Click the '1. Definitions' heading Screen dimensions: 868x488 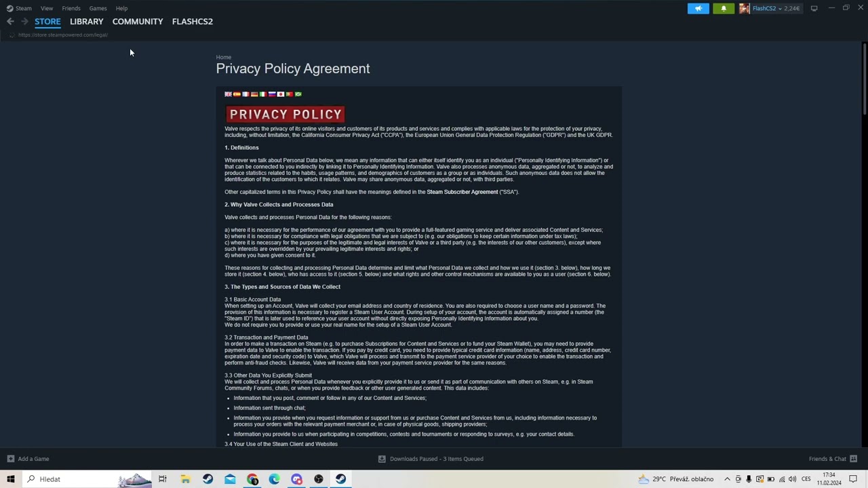point(241,148)
